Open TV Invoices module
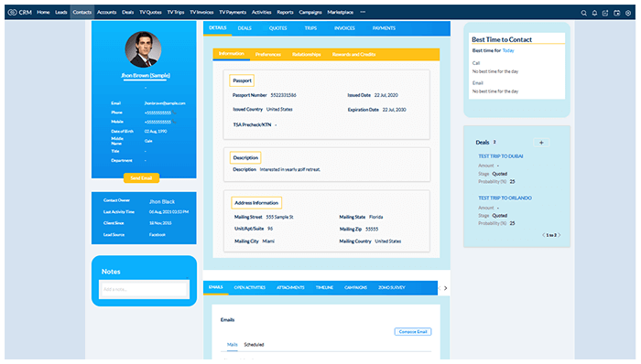This screenshot has height=364, width=641. click(x=201, y=12)
